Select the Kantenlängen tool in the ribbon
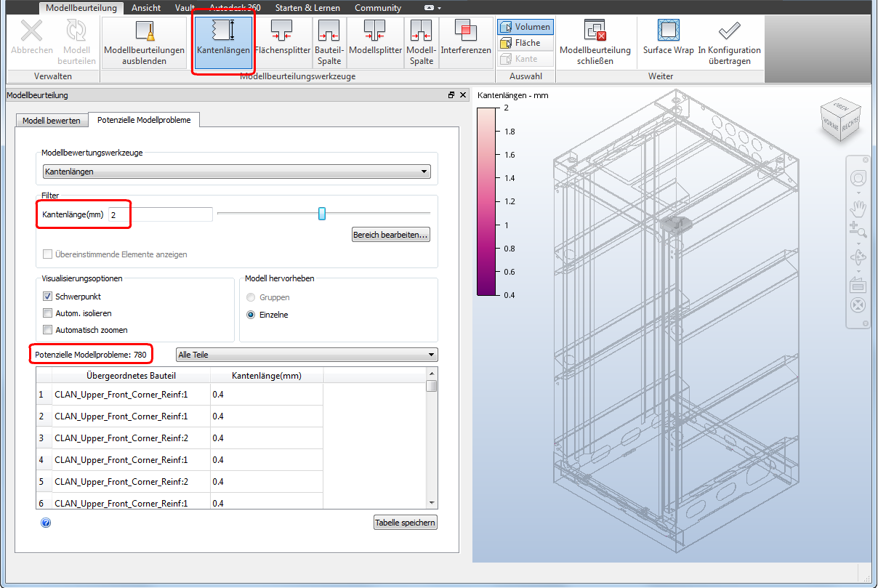The width and height of the screenshot is (878, 588). click(x=223, y=44)
